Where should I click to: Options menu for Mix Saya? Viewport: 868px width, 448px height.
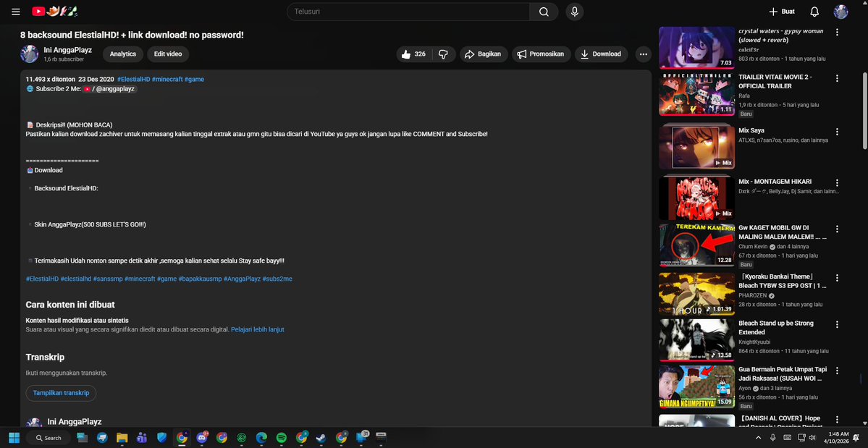pos(837,132)
